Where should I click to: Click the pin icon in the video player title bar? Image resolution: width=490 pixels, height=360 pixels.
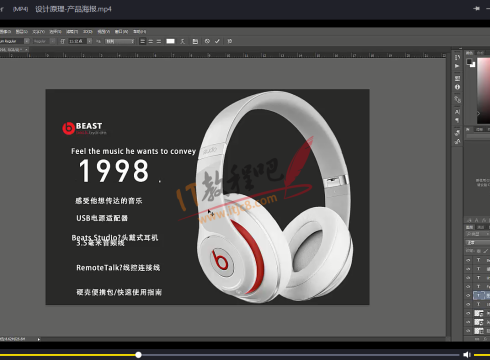click(x=477, y=8)
